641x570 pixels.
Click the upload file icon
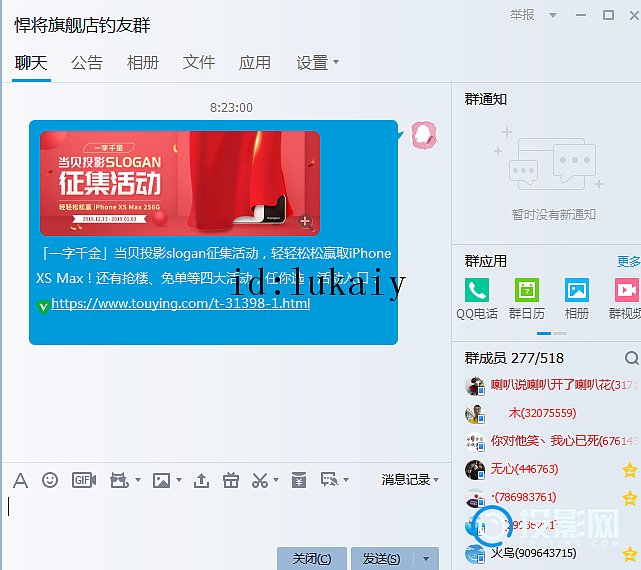coord(201,480)
